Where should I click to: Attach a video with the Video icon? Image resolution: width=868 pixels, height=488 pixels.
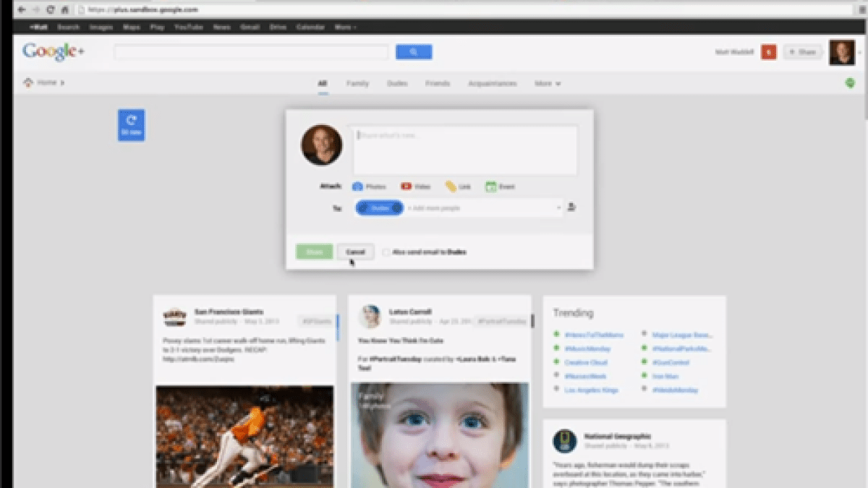tap(407, 187)
